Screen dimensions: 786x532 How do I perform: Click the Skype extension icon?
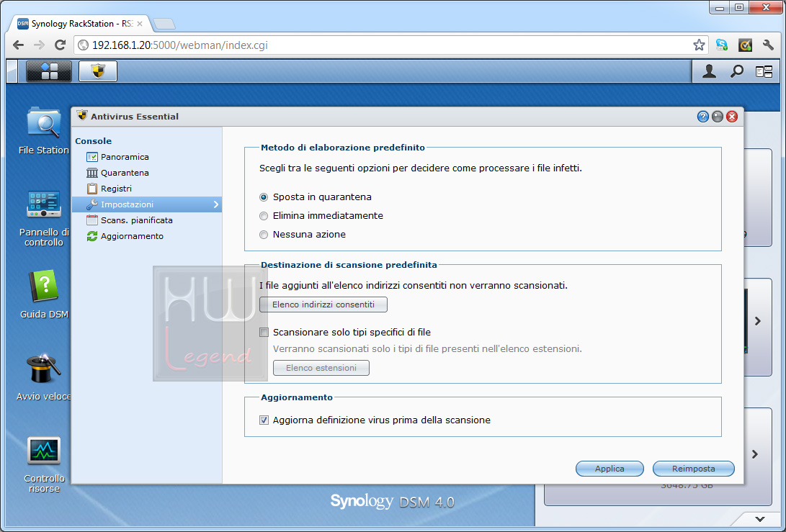[x=722, y=45]
